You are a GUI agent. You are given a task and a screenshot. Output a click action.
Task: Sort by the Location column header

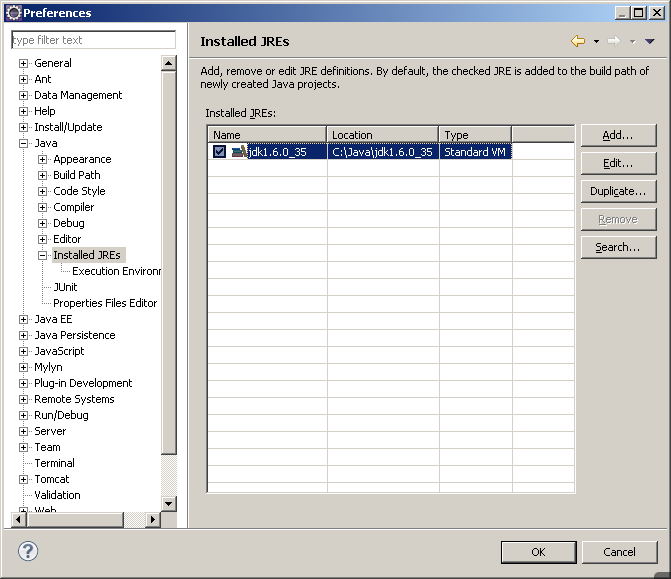pos(383,135)
